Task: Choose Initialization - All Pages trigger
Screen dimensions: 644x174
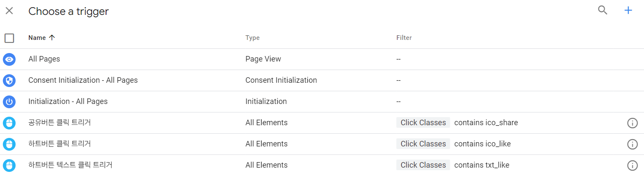Action: (x=322, y=102)
